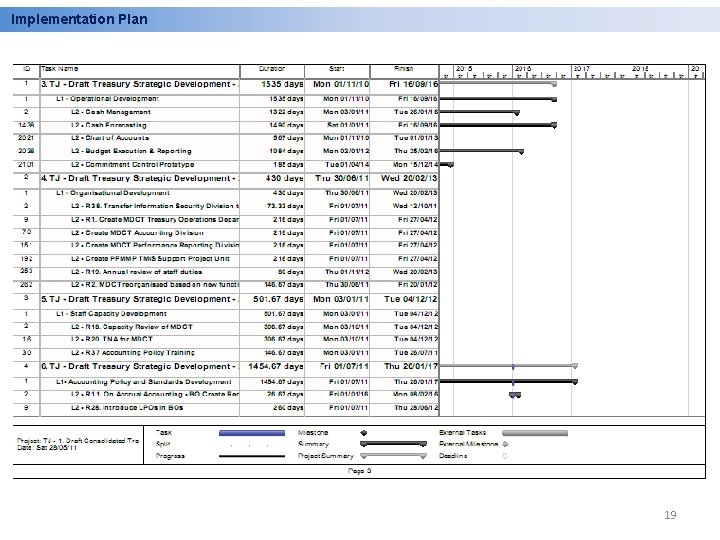Select the 'L1 - Staff Capacity Development' task
The width and height of the screenshot is (720, 540).
111,314
